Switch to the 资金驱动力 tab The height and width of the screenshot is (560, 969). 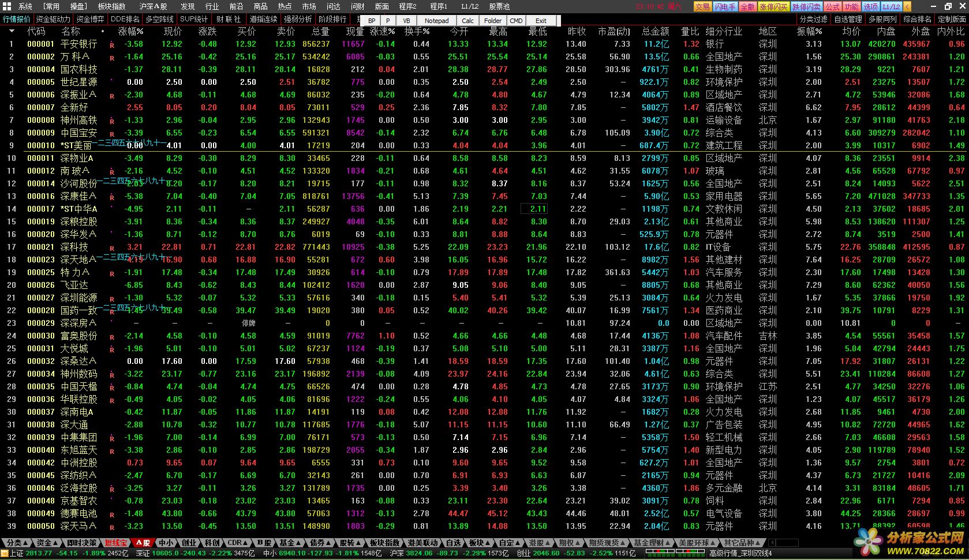[53, 19]
